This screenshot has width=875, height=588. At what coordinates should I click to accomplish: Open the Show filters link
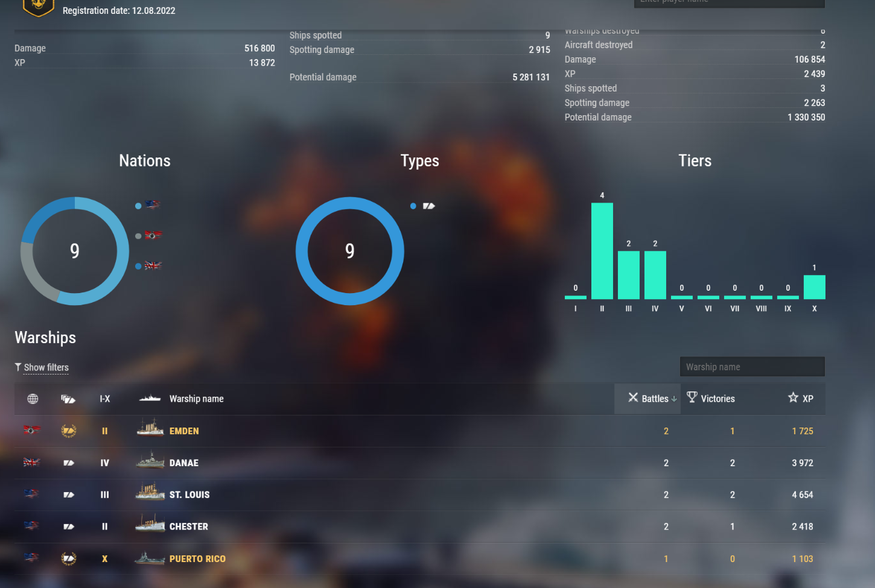click(x=46, y=367)
